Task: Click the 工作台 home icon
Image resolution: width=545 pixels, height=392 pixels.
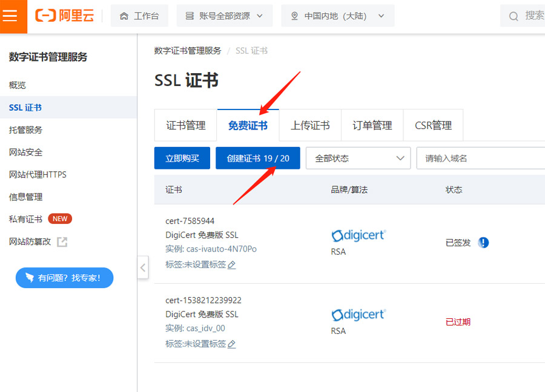Action: point(126,16)
